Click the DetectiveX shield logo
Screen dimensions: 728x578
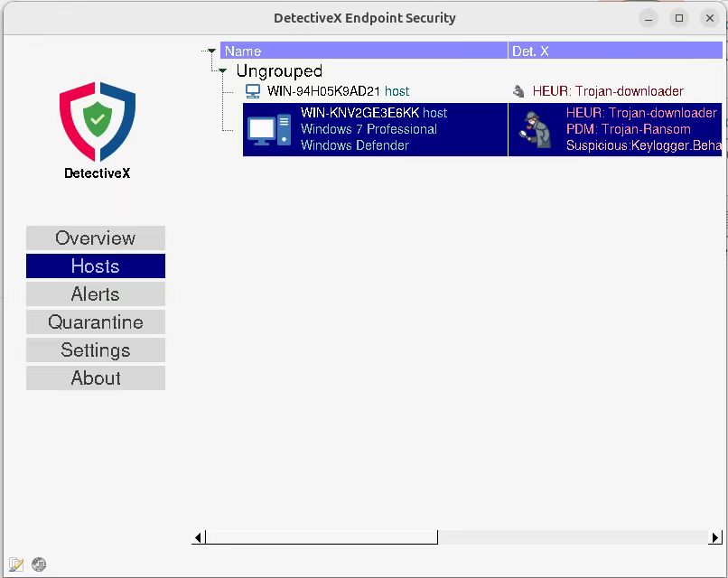tap(97, 120)
